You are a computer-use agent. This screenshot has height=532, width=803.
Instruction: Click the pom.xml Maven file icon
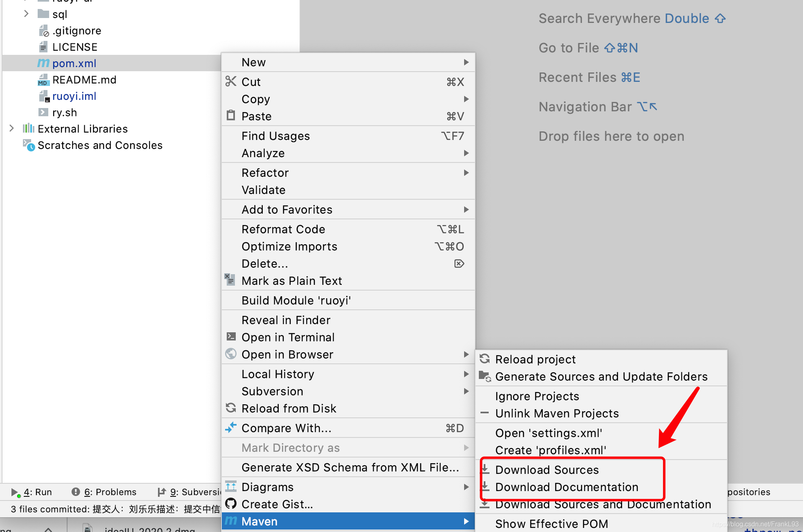[43, 63]
